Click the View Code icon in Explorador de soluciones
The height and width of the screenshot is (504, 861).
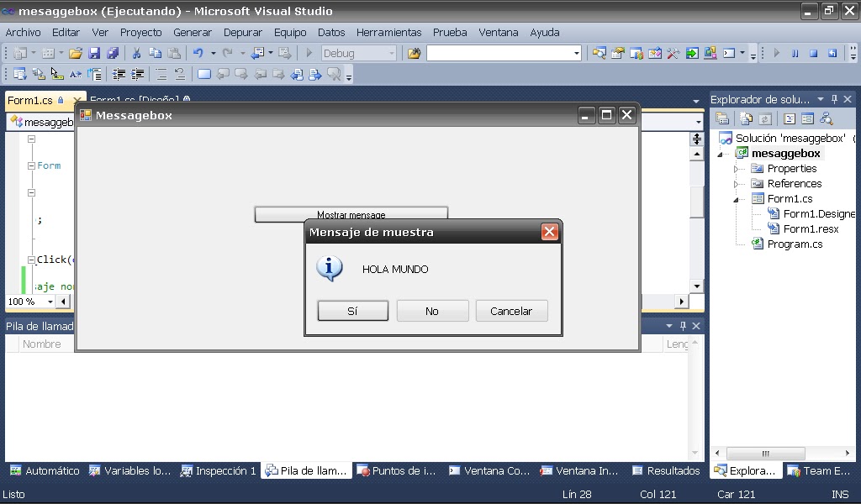pos(790,118)
